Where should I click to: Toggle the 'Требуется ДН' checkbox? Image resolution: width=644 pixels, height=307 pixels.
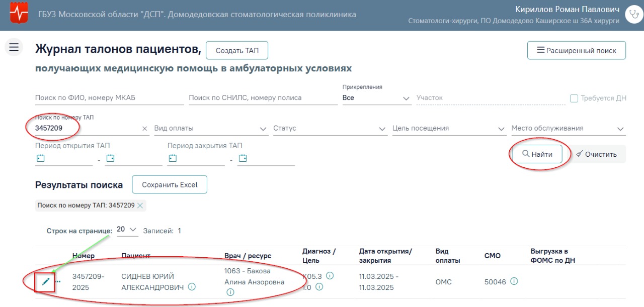click(x=574, y=98)
